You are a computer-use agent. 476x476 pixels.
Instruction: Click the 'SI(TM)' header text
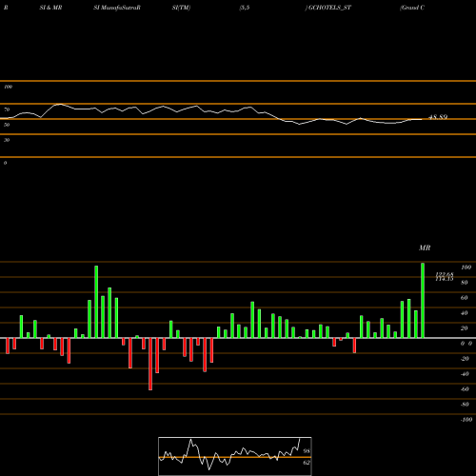[x=181, y=8]
